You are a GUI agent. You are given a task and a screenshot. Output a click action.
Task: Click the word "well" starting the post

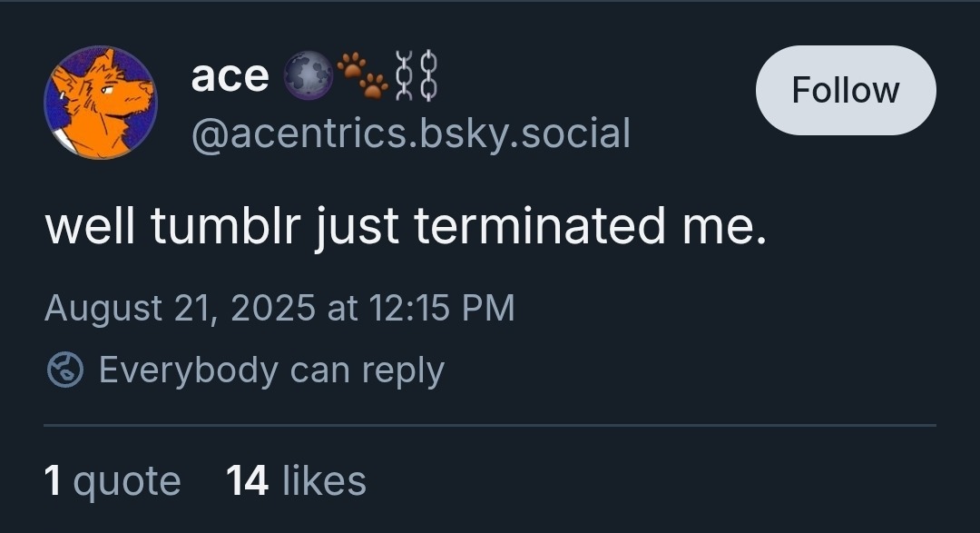tap(90, 227)
